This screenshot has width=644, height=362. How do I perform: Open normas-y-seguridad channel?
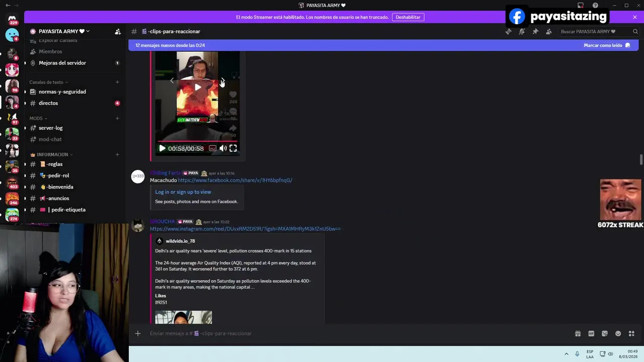click(62, 92)
